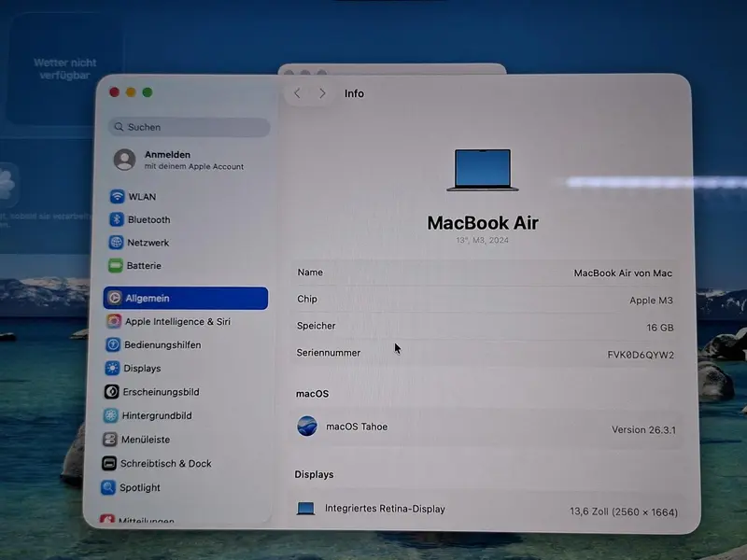Image resolution: width=747 pixels, height=560 pixels.
Task: Click the Spotlight magnifier icon
Action: coord(108,487)
